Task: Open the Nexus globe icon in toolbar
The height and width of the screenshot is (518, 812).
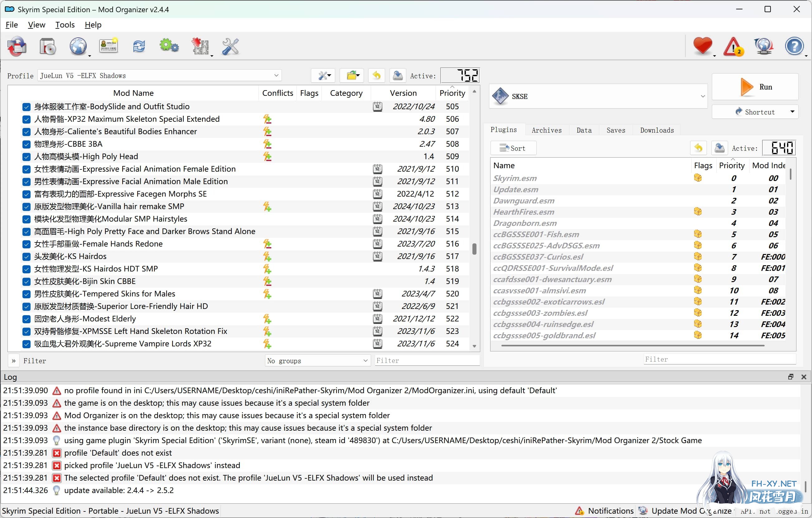Action: click(78, 46)
